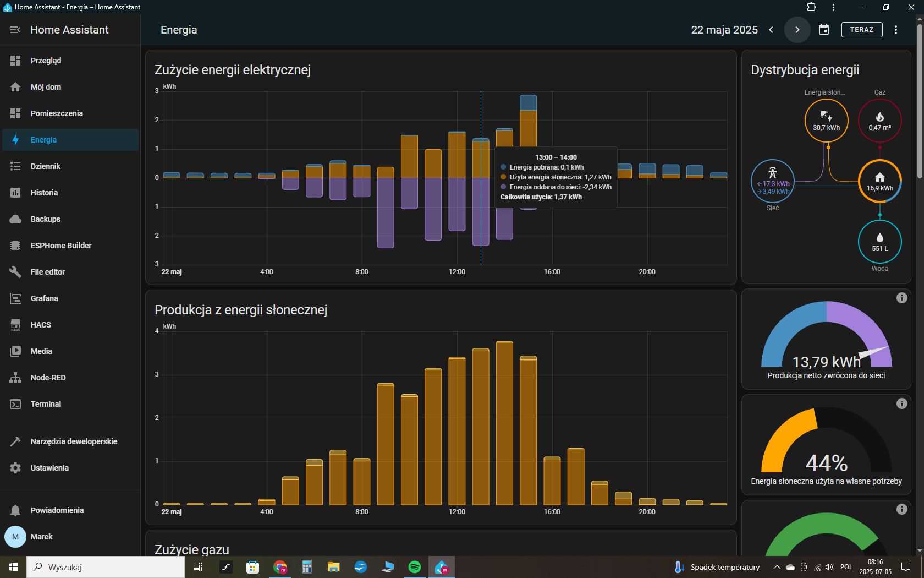Open the Terminal sidebar icon
Screen dimensions: 924x578
(15, 404)
